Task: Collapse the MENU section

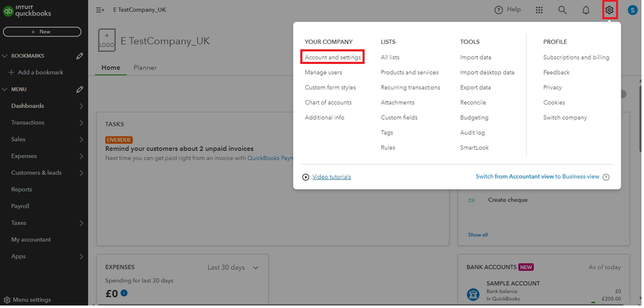Action: [5, 89]
